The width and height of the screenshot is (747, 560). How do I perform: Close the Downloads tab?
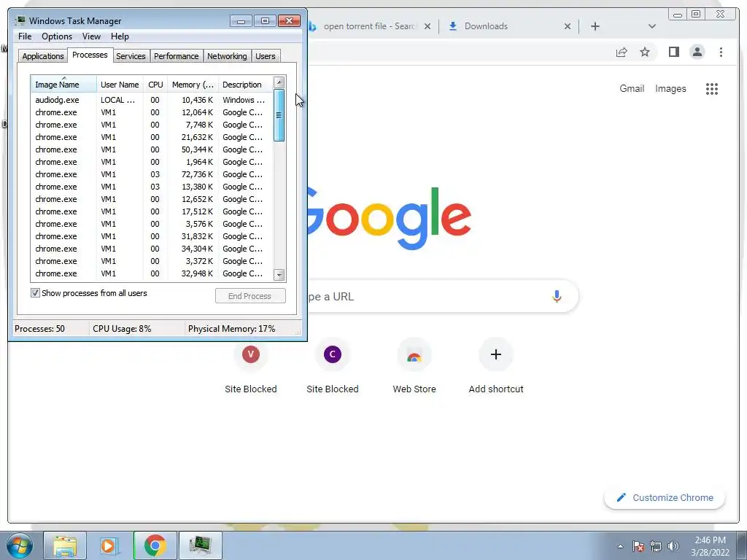(568, 26)
